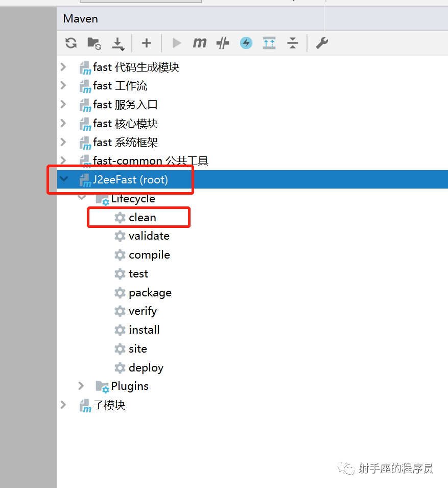This screenshot has height=488, width=448.
Task: Select the deploy lifecycle goal
Action: pyautogui.click(x=146, y=368)
